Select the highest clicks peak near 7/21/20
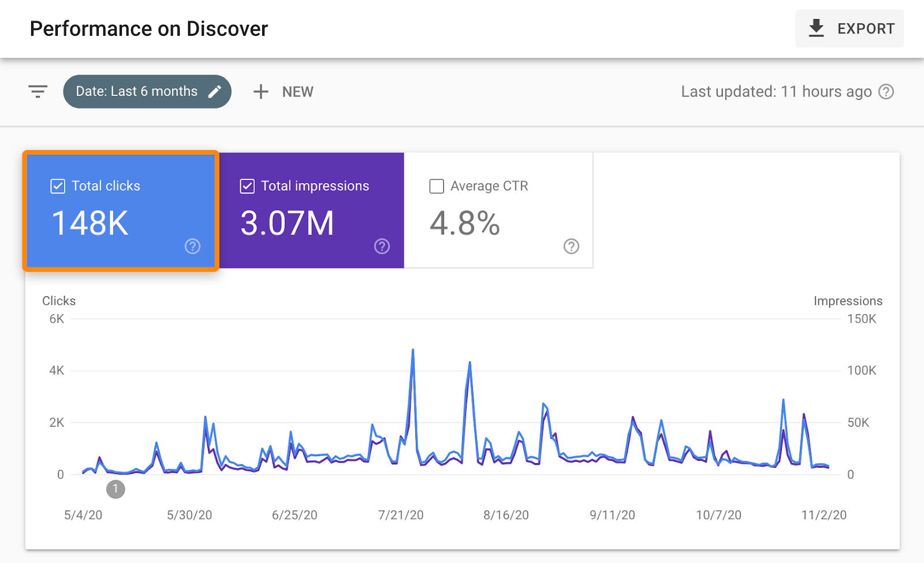 click(413, 349)
